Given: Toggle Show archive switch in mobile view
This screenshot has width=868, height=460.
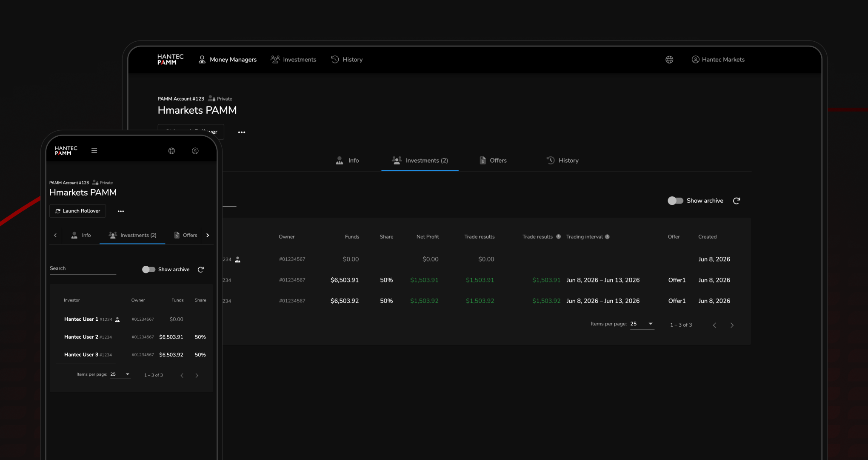Looking at the screenshot, I should tap(148, 270).
